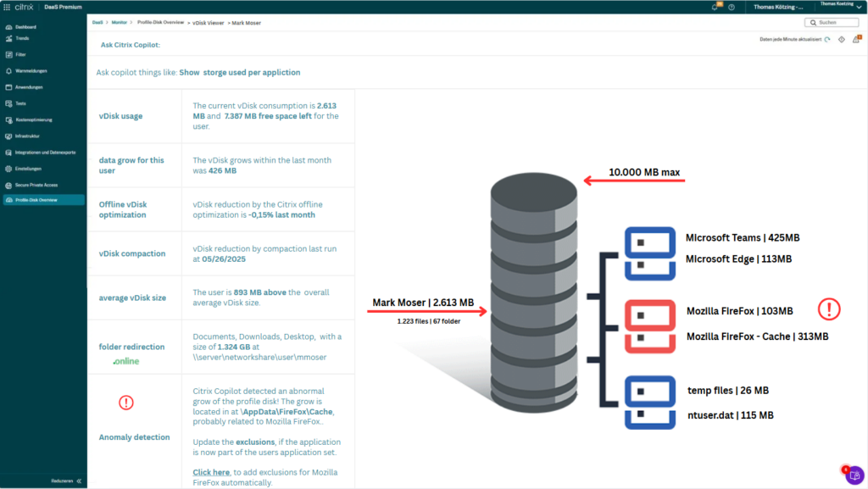
Task: Click the Secure Private Access icon
Action: [x=8, y=186]
